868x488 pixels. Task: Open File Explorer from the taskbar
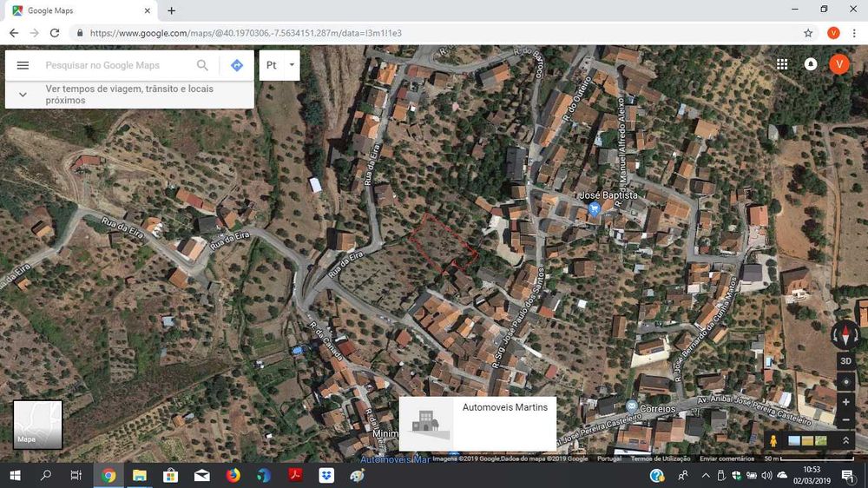pyautogui.click(x=140, y=475)
